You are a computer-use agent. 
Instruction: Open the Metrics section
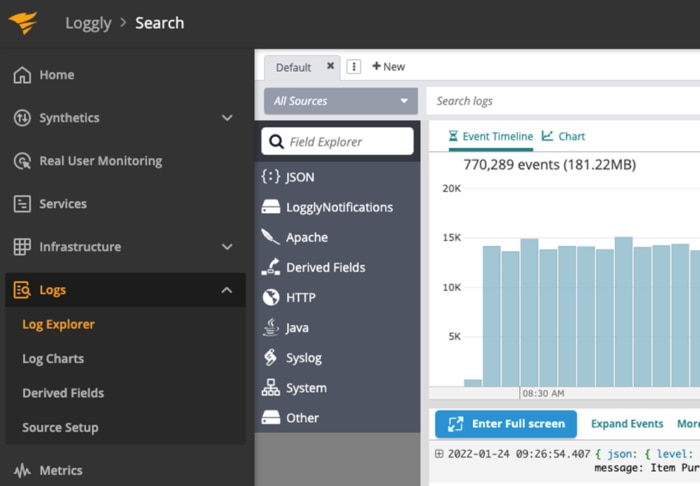[x=60, y=470]
